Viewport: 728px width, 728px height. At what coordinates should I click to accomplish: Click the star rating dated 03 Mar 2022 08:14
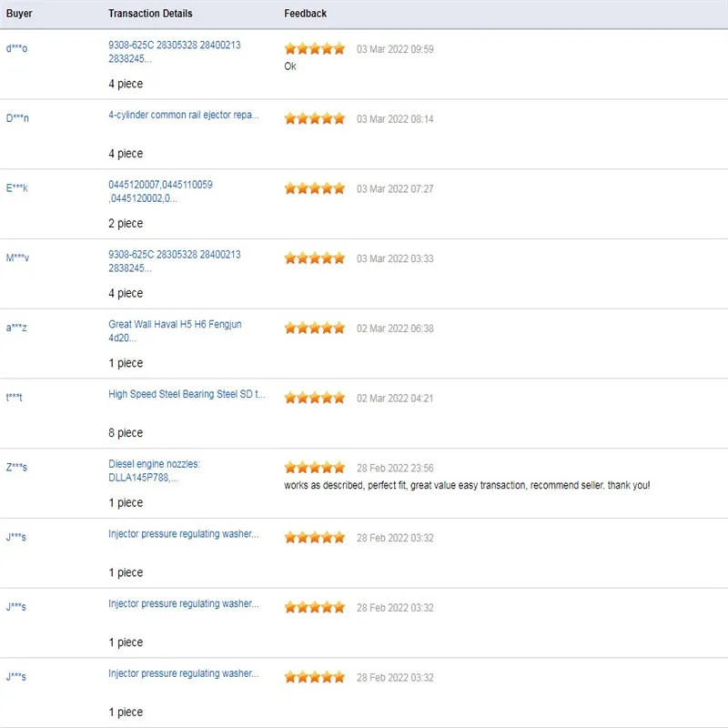[x=314, y=119]
